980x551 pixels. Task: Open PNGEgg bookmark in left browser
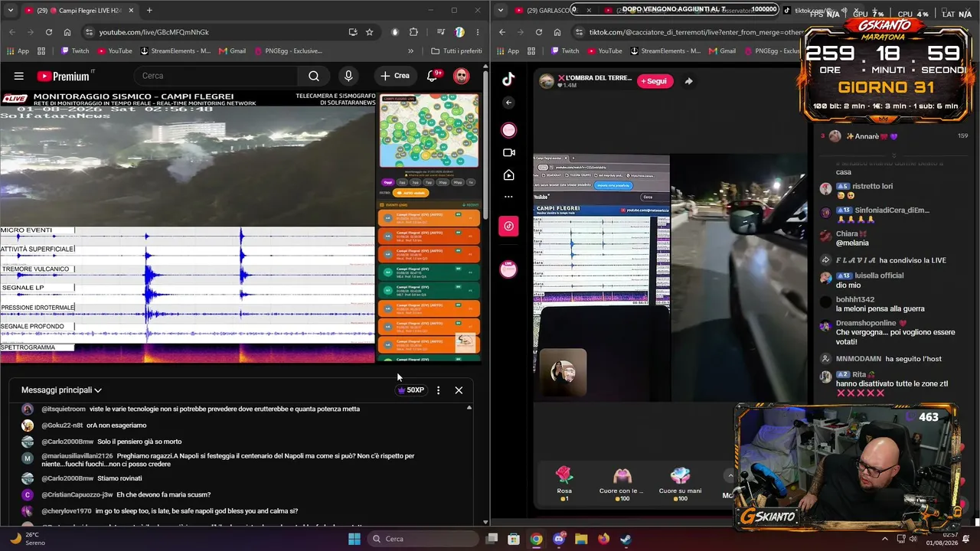pos(288,51)
